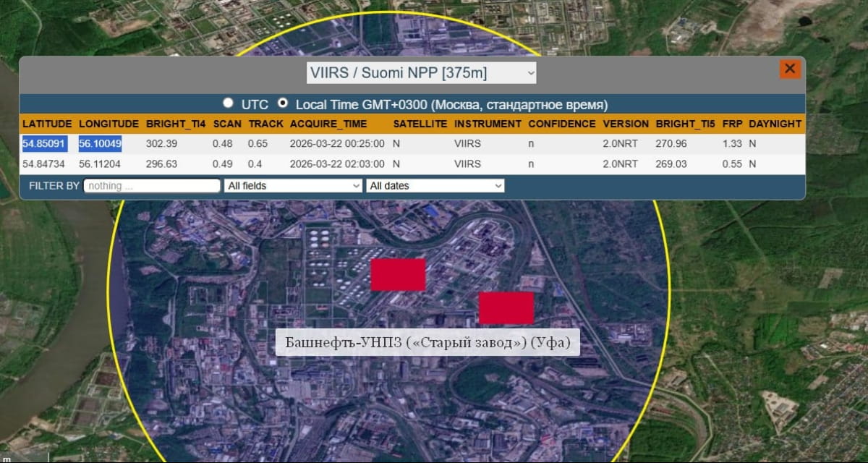
Task: Select the UTC time radio button
Action: pos(229,103)
